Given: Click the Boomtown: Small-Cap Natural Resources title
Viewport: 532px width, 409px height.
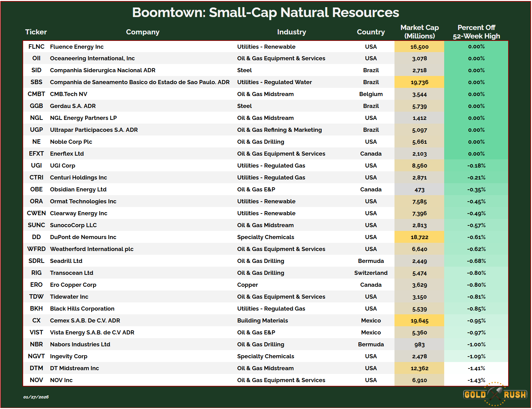Looking at the screenshot, I should click(x=265, y=13).
